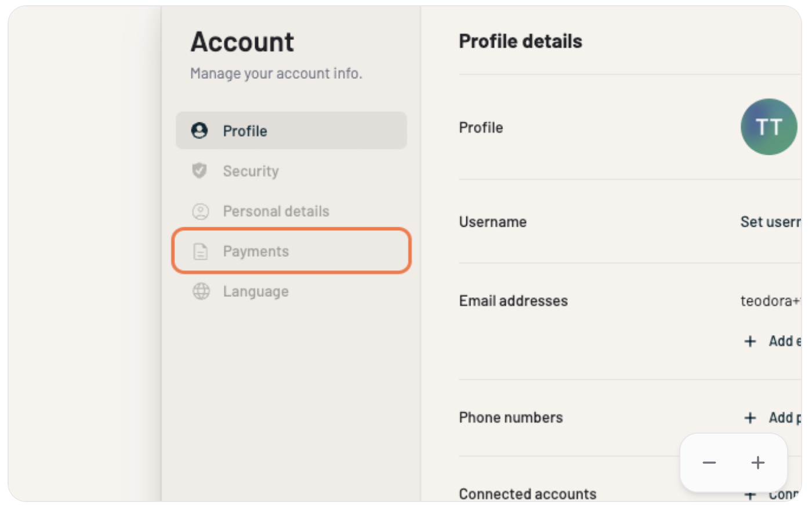Click the plus icon beside Connected accounts

(750, 495)
